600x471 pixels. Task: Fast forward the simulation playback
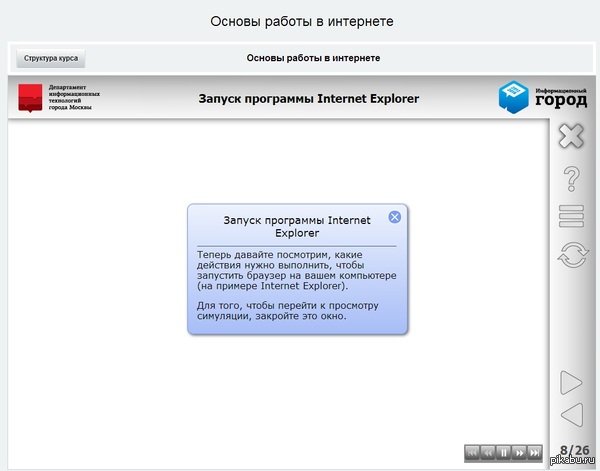pyautogui.click(x=519, y=452)
